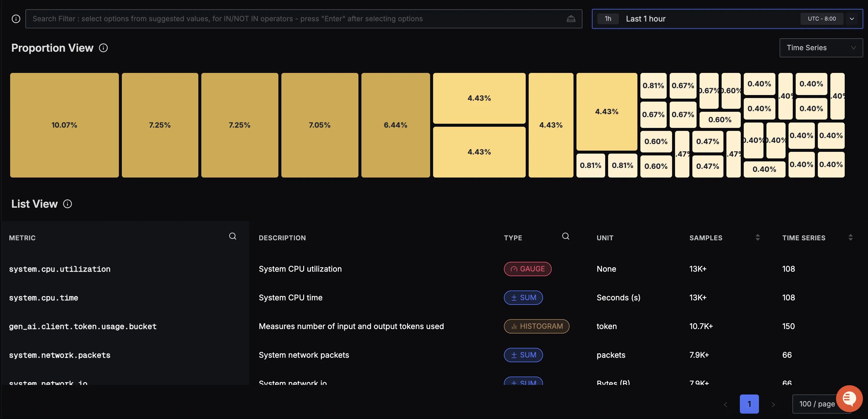Click the List View info icon
Viewport: 868px width, 419px height.
(x=68, y=204)
